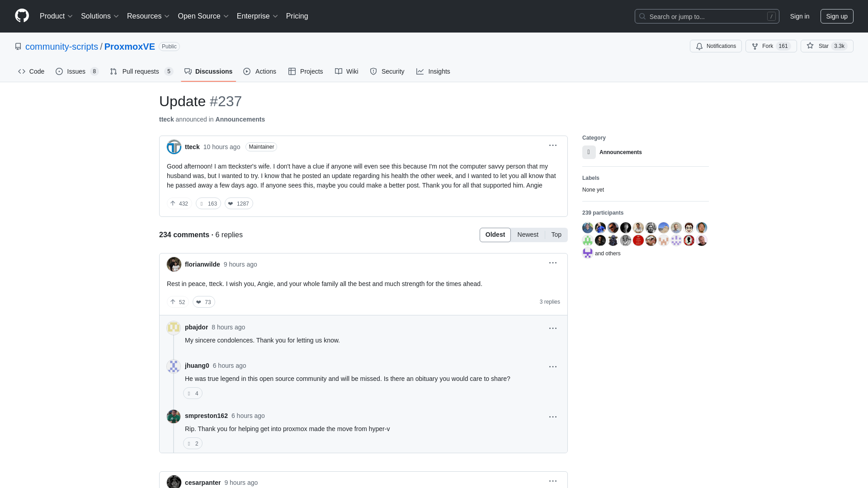Open the Wiki tab
This screenshot has width=868, height=488.
tap(346, 71)
